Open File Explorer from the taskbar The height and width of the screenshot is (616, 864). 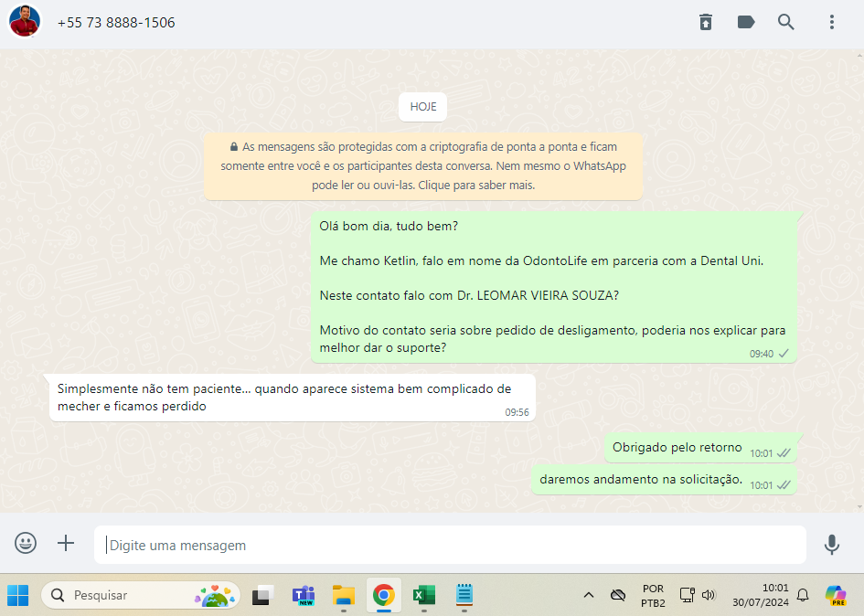point(343,595)
